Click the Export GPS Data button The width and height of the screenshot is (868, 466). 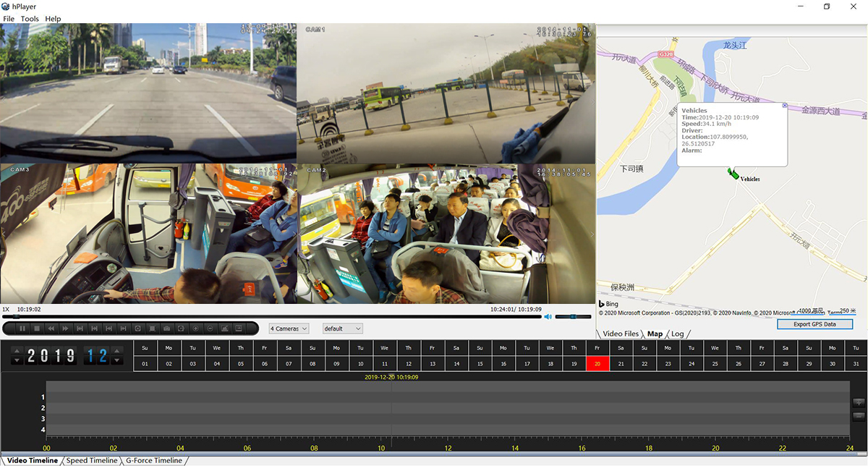tap(814, 324)
